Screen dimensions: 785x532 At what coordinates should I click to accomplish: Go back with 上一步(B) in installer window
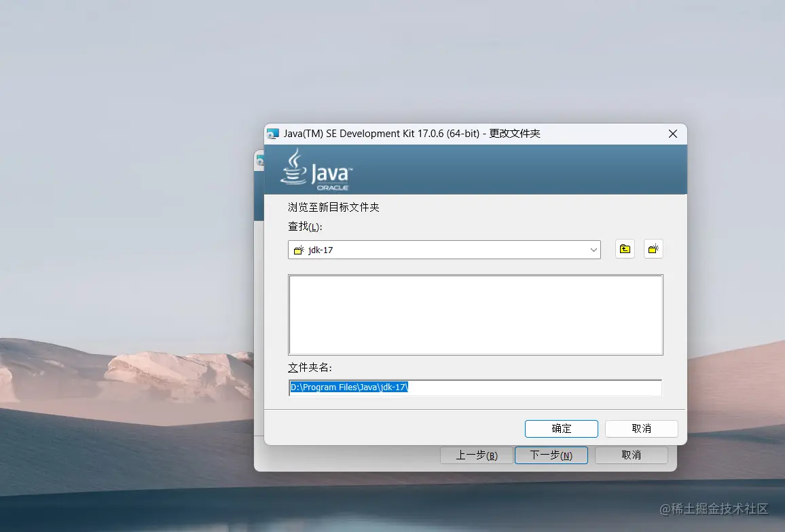(477, 455)
